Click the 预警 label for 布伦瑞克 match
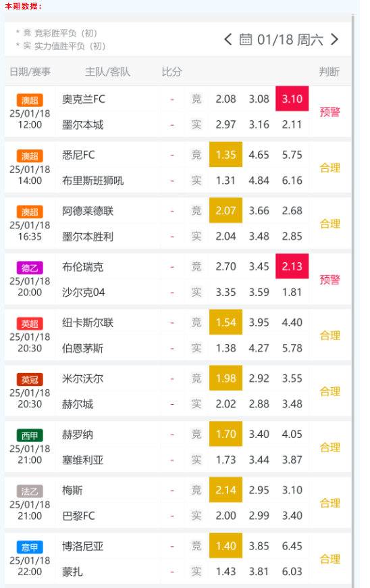 point(330,279)
